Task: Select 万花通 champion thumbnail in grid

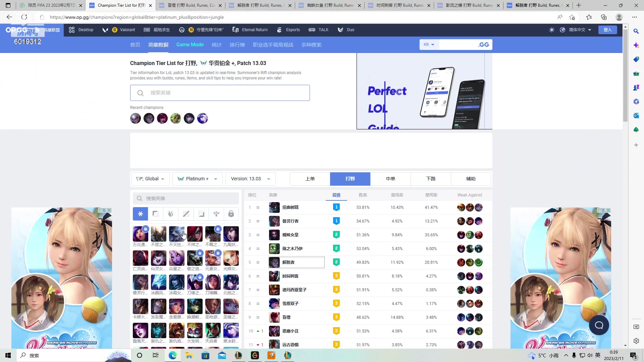Action: (140, 234)
